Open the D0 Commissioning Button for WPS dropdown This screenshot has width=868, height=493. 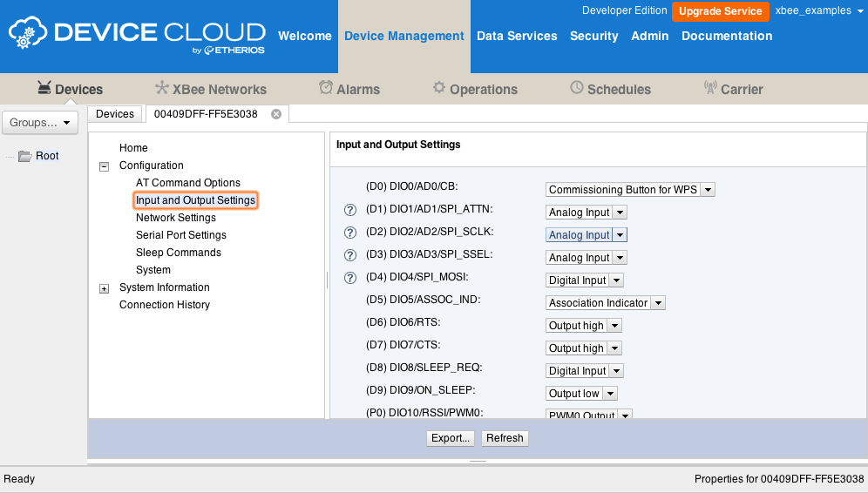630,190
